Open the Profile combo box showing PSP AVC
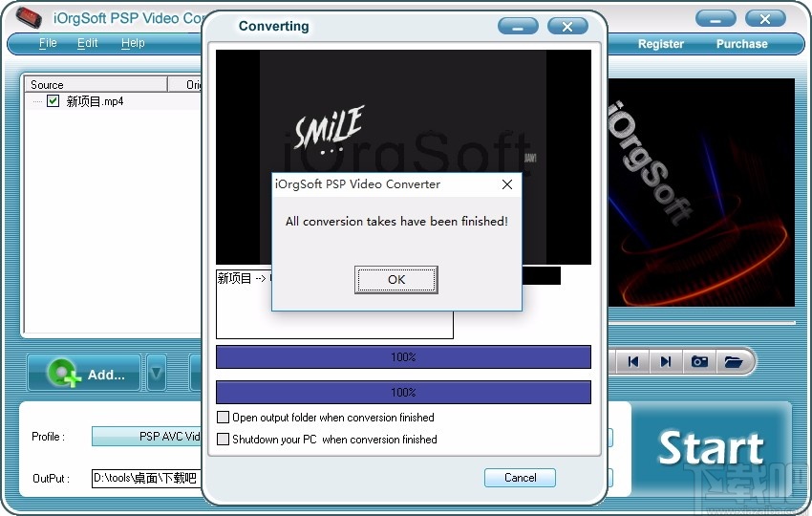812x516 pixels. [147, 437]
